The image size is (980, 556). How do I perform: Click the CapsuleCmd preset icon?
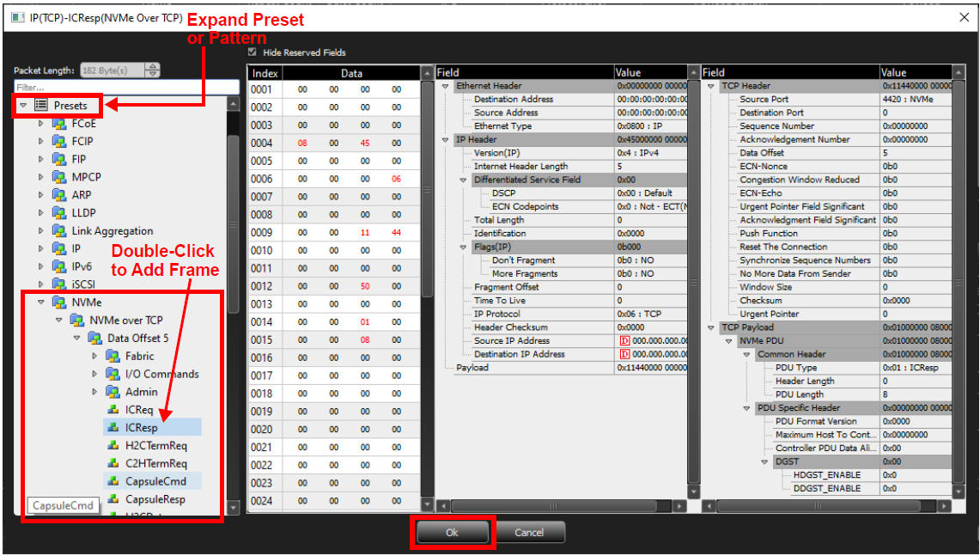[113, 481]
